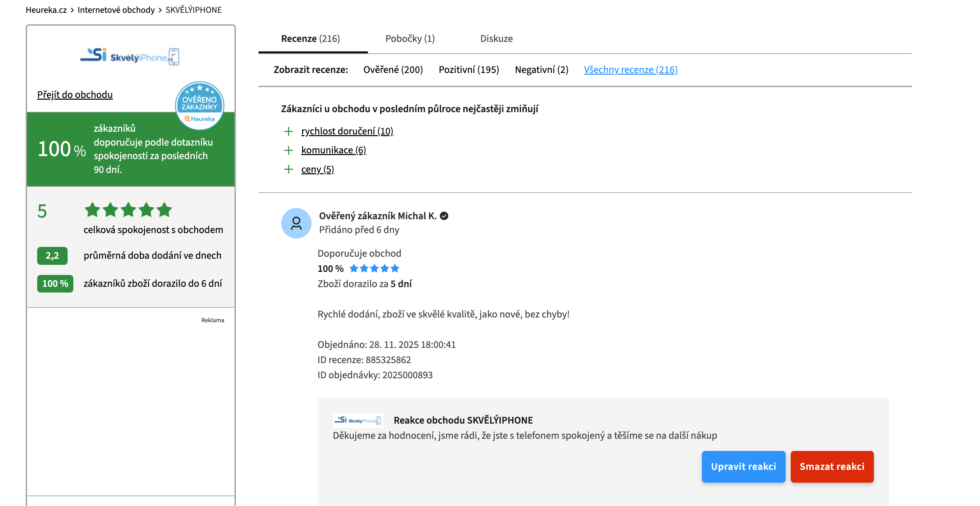Switch to the Pobočky (1) tab

[x=410, y=39]
